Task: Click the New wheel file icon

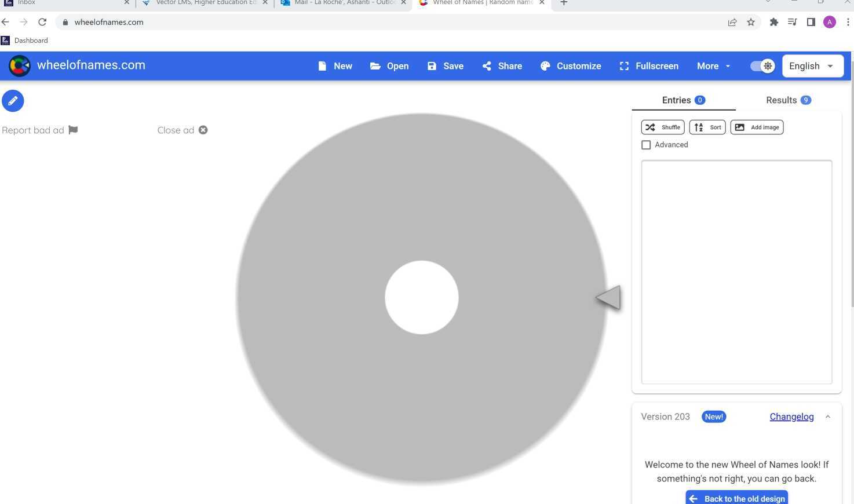Action: click(x=323, y=66)
